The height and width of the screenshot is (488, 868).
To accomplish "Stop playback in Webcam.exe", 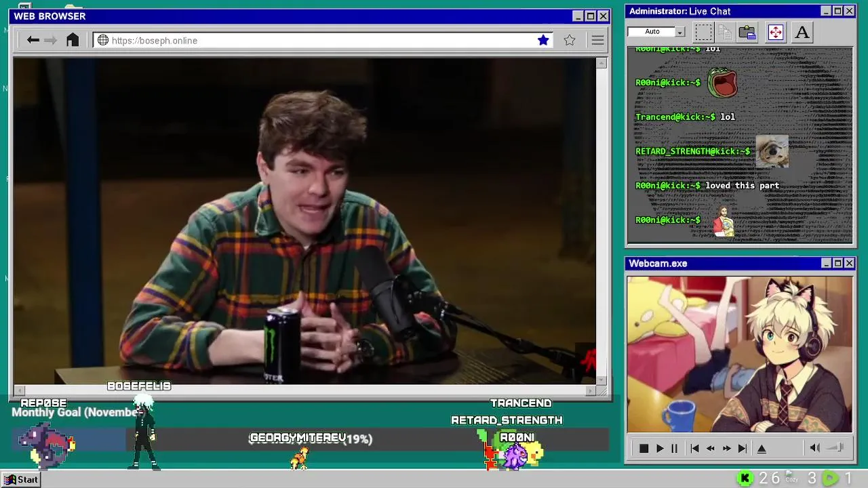I will (644, 448).
